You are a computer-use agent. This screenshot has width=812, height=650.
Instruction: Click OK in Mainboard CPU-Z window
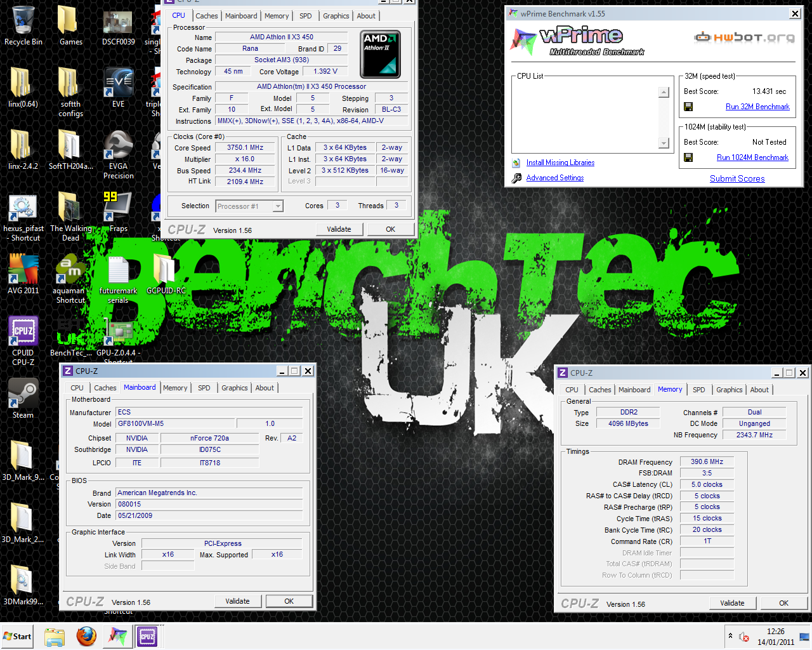tap(289, 601)
